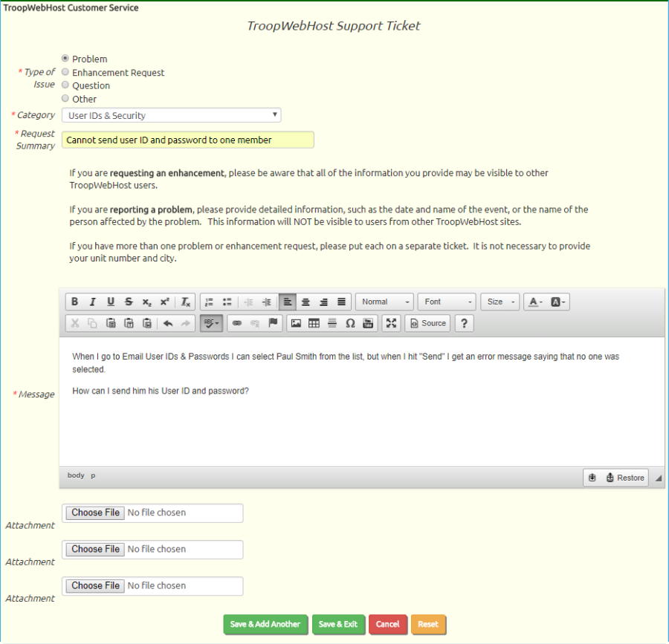Insert a numbered list

pyautogui.click(x=209, y=302)
